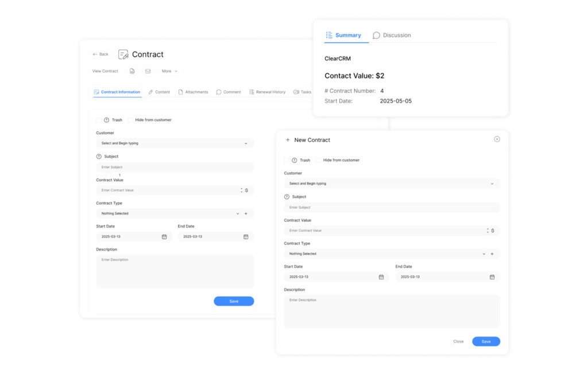Open End Date calendar in New Contract dialog
The width and height of the screenshot is (588, 374).
point(492,276)
